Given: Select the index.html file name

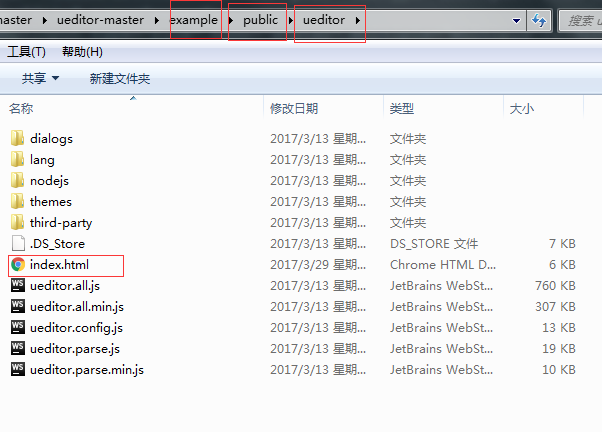Looking at the screenshot, I should point(60,265).
